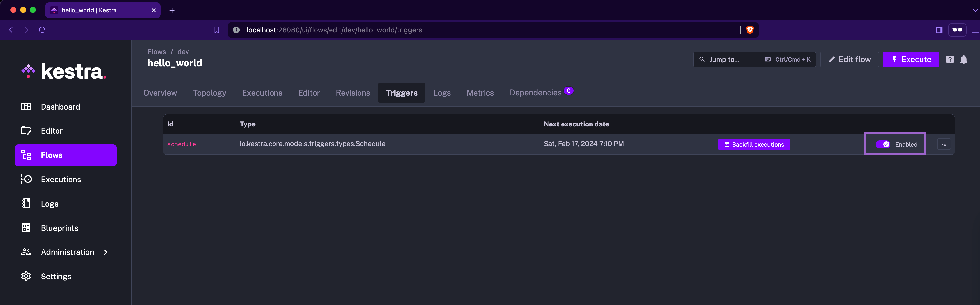Open help using the question mark icon
The width and height of the screenshot is (980, 305).
[950, 59]
